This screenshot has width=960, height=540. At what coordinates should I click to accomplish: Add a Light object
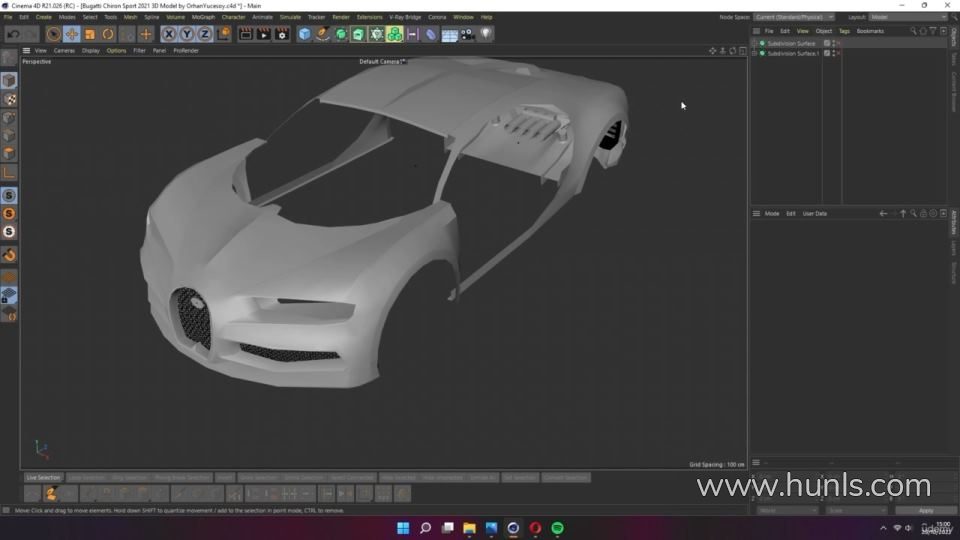click(486, 34)
